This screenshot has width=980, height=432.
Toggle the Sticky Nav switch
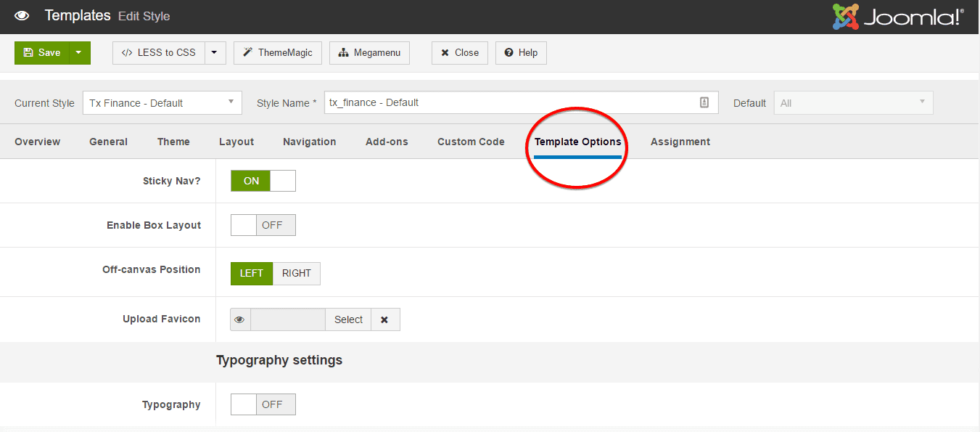coord(263,181)
